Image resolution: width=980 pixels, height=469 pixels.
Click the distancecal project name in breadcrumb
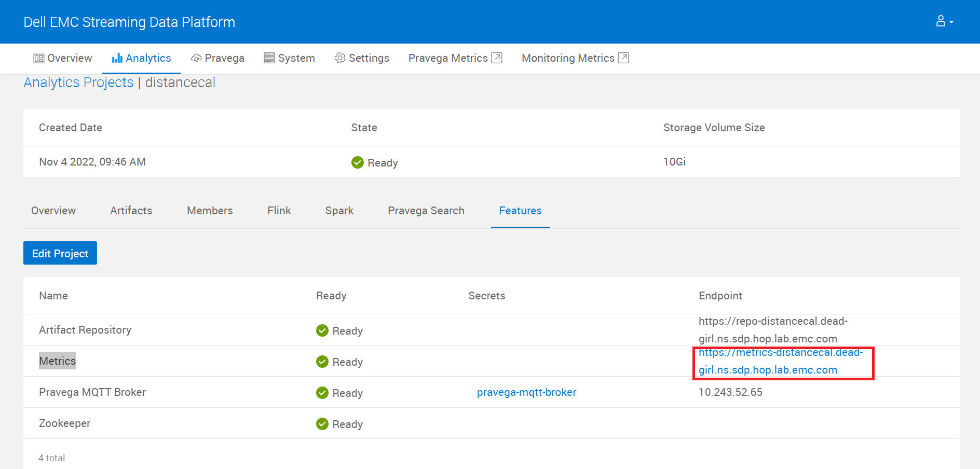(x=180, y=82)
